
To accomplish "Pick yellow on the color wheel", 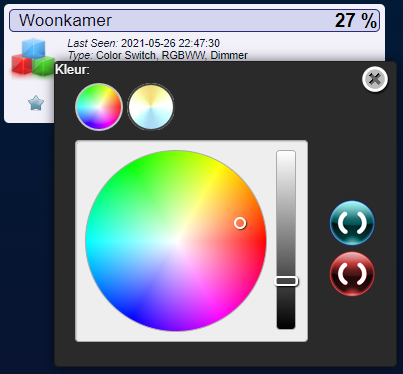I will pyautogui.click(x=219, y=165).
